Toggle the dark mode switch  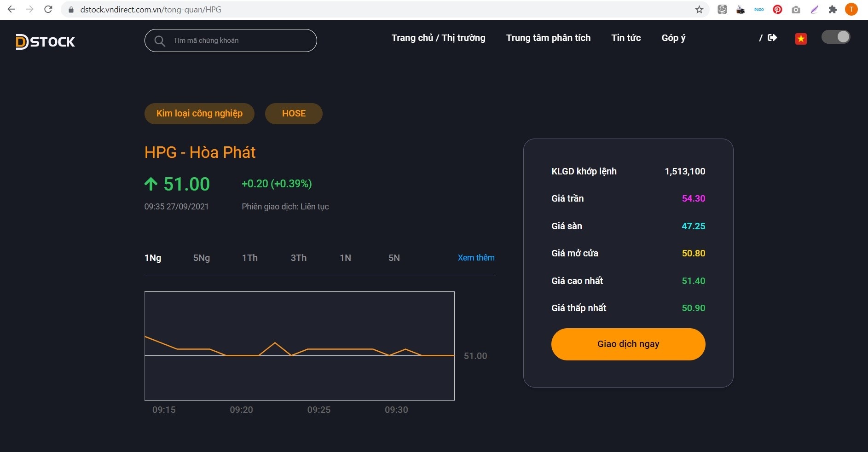point(836,37)
